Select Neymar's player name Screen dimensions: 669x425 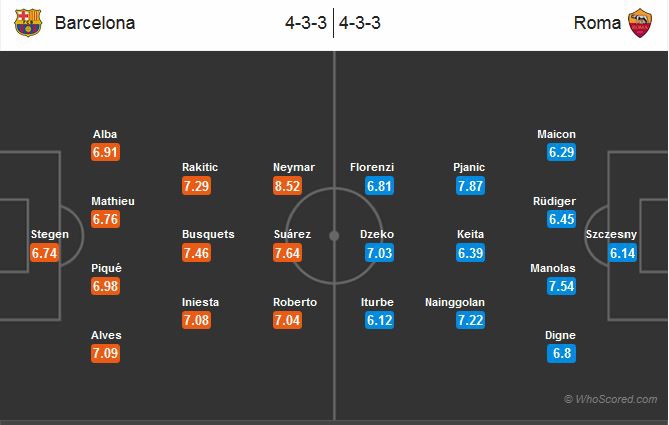point(293,167)
